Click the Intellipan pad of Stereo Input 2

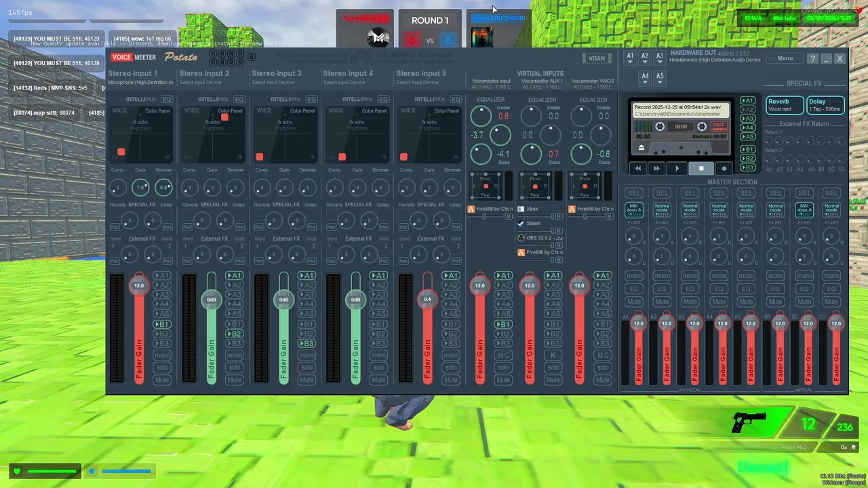tap(213, 134)
